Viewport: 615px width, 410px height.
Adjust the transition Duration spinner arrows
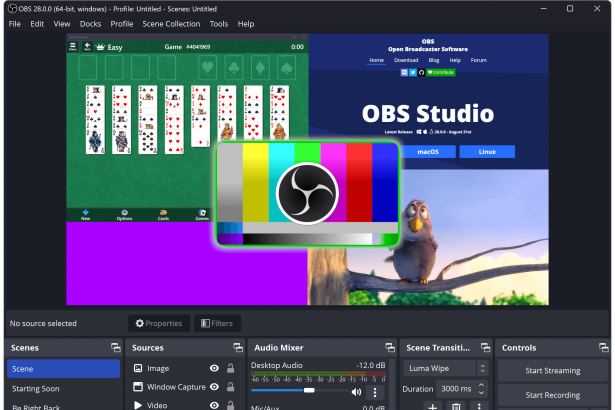[483, 388]
